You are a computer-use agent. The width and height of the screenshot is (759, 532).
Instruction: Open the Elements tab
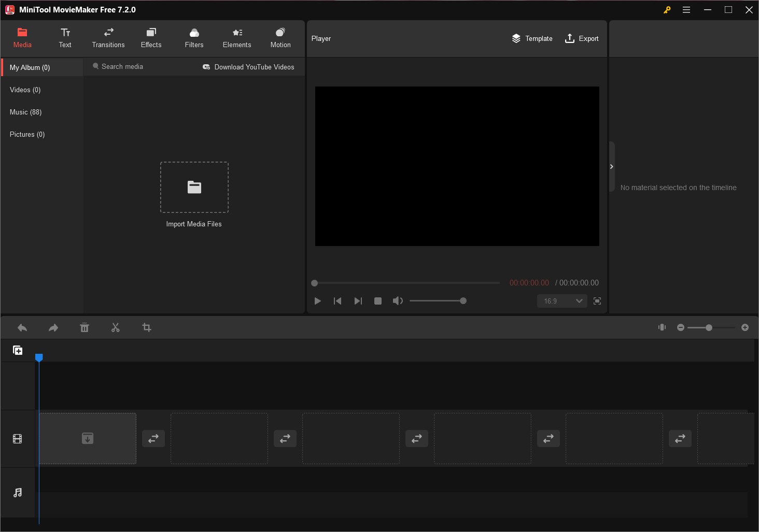(x=237, y=38)
